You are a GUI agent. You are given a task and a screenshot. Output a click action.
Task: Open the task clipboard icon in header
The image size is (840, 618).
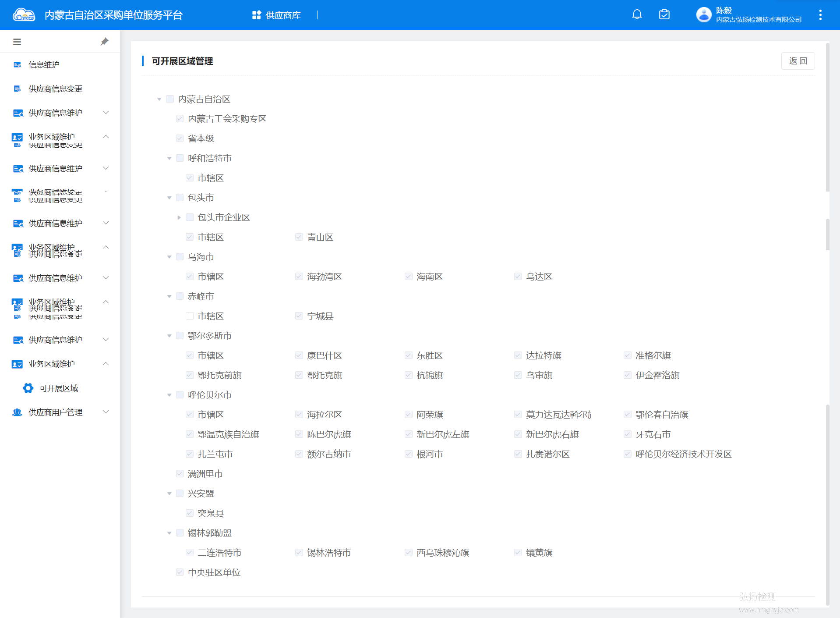[664, 14]
